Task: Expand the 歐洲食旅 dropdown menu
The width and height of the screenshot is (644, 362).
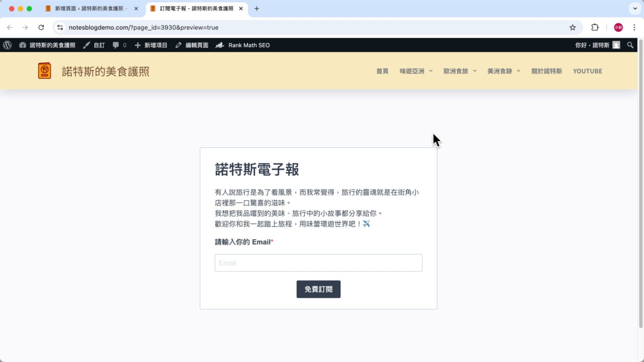Action: [475, 71]
